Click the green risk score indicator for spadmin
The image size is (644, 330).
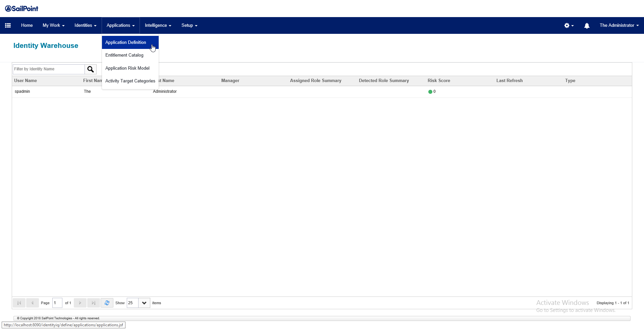point(430,91)
